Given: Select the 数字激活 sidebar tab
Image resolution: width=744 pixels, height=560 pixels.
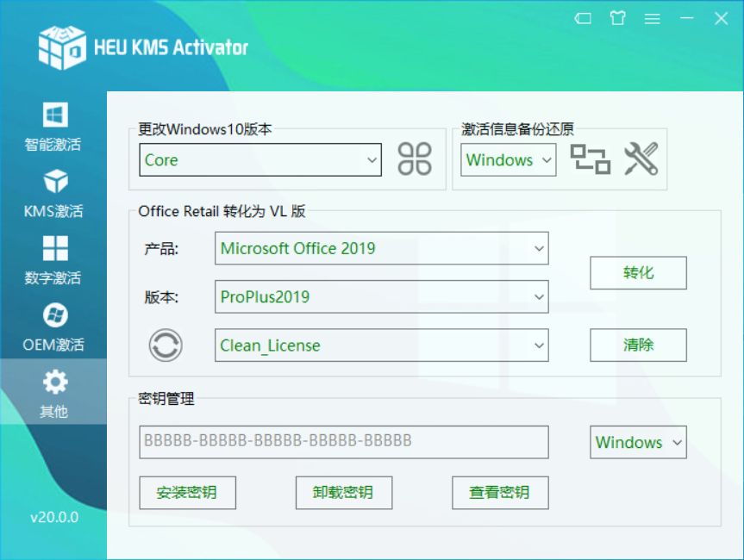Looking at the screenshot, I should pyautogui.click(x=53, y=261).
